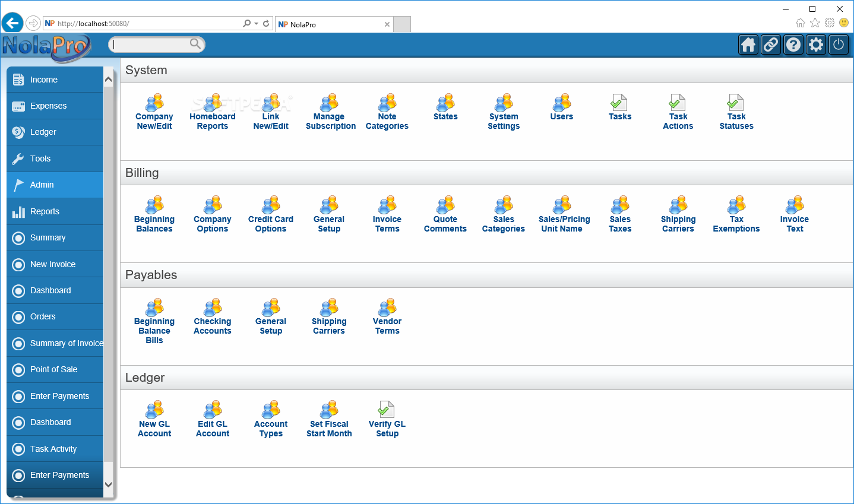The width and height of the screenshot is (854, 504).
Task: Click the search magnifier icon
Action: [195, 44]
